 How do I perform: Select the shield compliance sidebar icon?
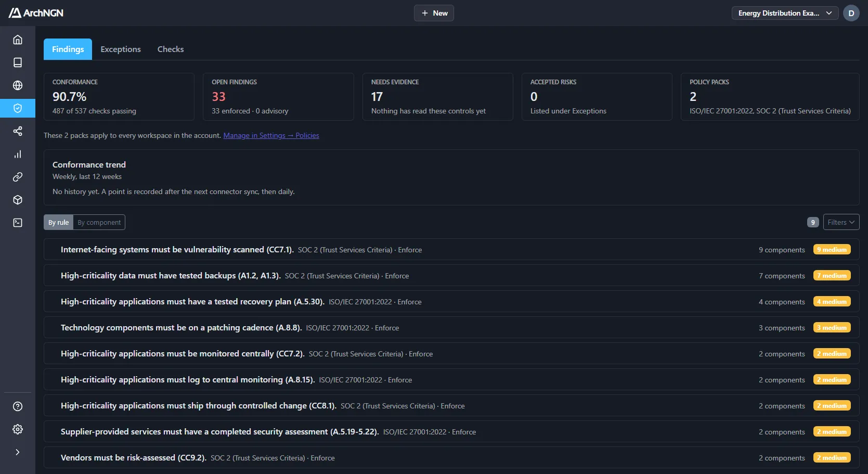click(x=18, y=108)
